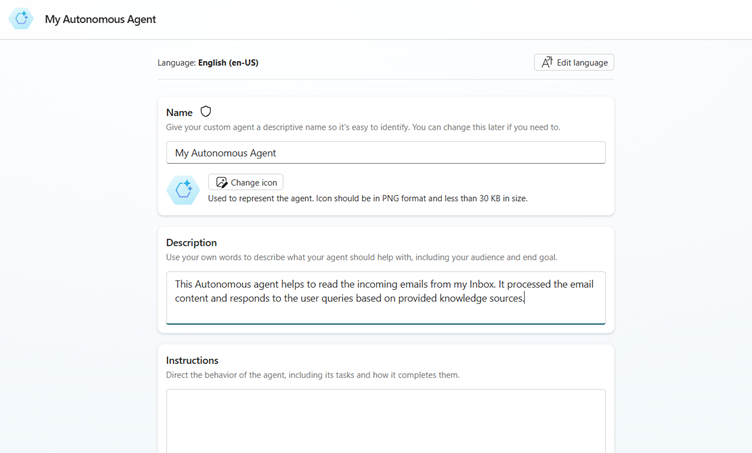Click the image glyph inside Change icon button
Image resolution: width=752 pixels, height=453 pixels.
pyautogui.click(x=222, y=183)
